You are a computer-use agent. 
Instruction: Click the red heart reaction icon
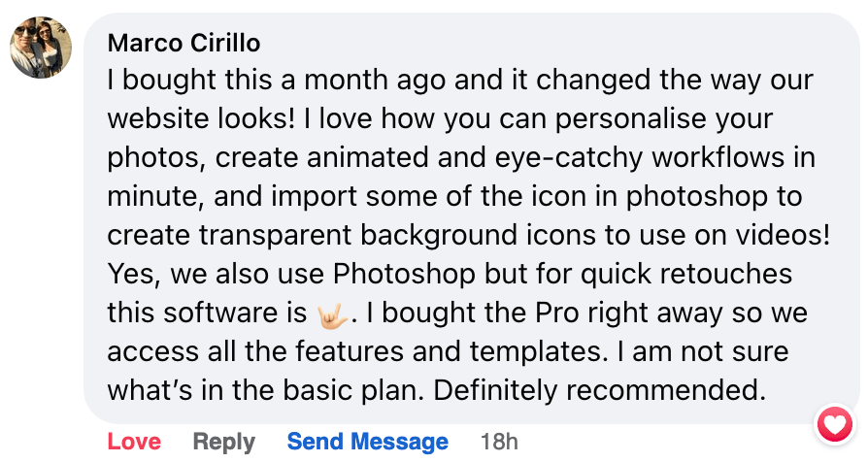click(x=834, y=424)
